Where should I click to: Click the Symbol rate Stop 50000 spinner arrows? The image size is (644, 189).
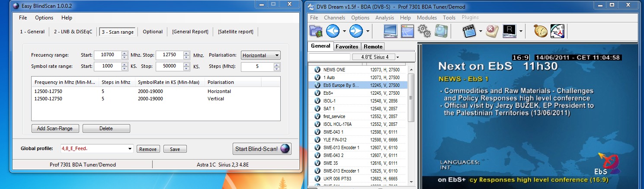[x=186, y=67]
